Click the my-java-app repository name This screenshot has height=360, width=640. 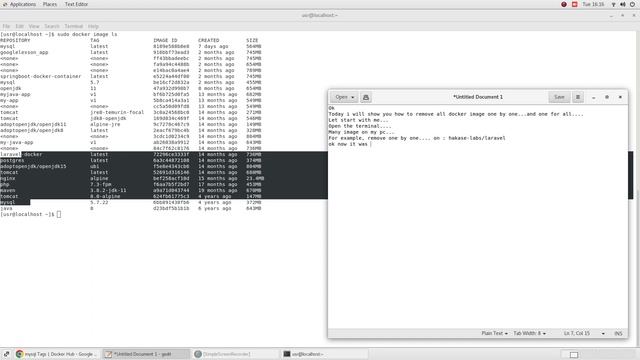(x=17, y=142)
